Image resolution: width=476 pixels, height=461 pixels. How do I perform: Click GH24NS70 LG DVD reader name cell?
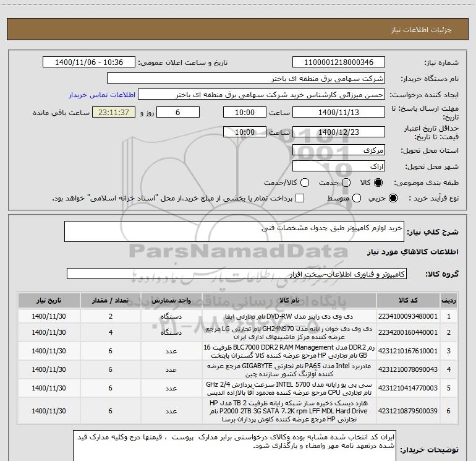[289, 332]
